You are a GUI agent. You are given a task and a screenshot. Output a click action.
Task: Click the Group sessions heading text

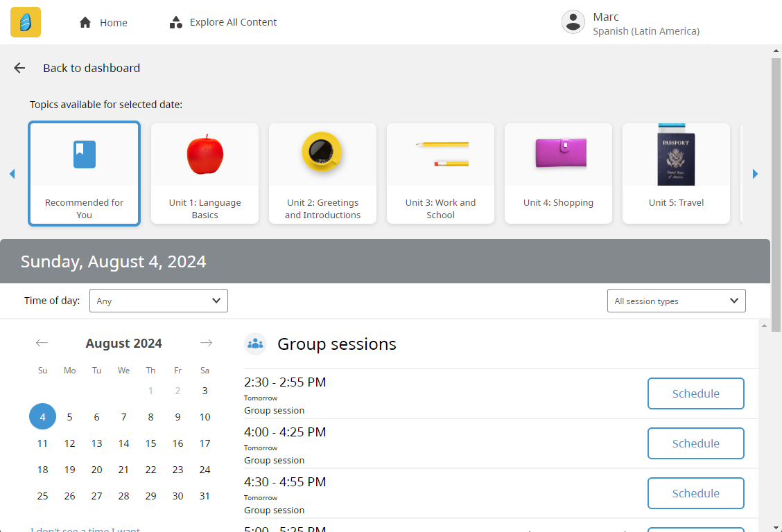[x=337, y=344]
